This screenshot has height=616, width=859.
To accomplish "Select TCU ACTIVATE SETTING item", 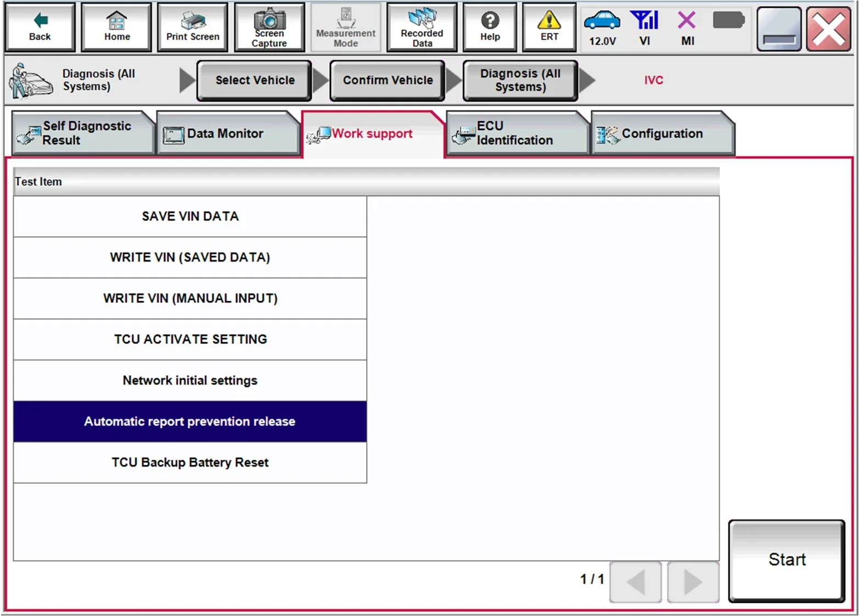I will click(x=190, y=340).
